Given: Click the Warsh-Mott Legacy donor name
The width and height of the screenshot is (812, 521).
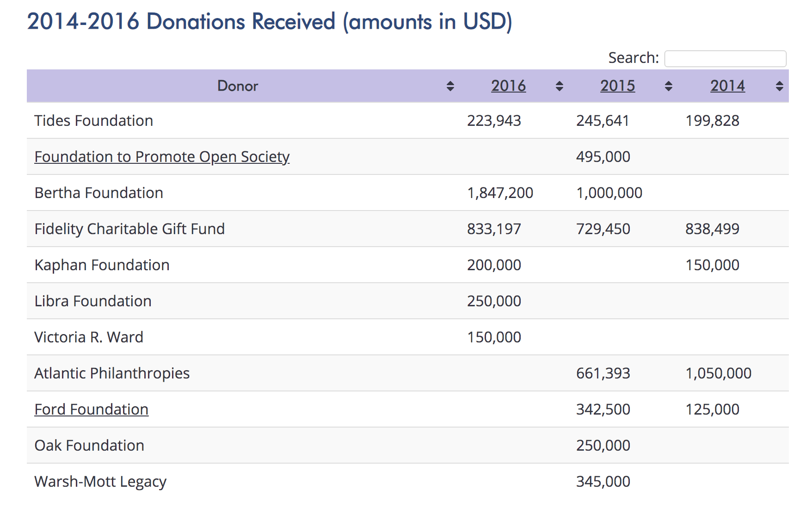Looking at the screenshot, I should tap(100, 482).
